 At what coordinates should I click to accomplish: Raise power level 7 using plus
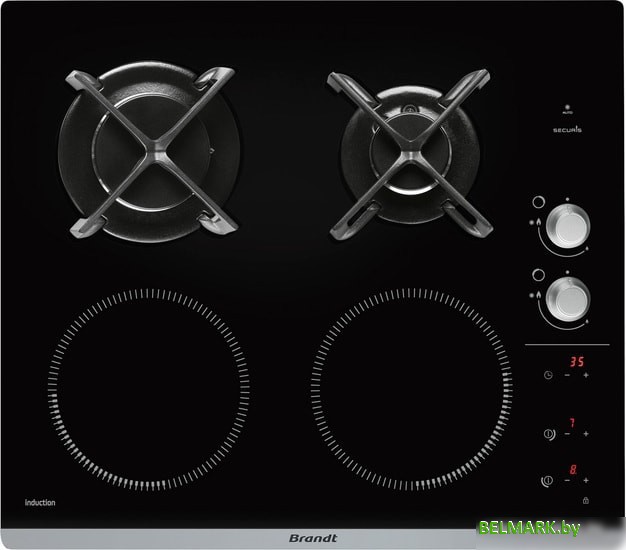tap(586, 434)
